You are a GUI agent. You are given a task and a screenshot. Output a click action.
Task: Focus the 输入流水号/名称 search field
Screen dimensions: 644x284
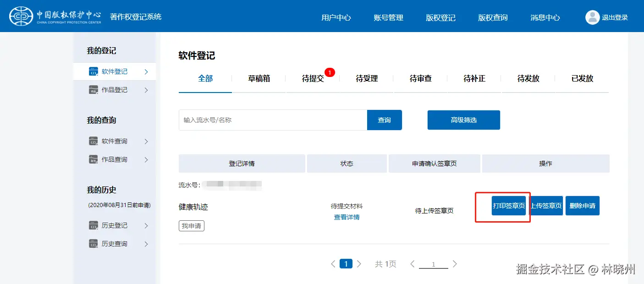(273, 120)
